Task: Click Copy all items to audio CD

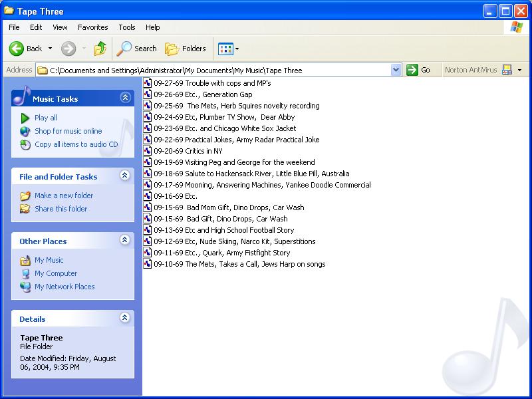Action: point(76,144)
